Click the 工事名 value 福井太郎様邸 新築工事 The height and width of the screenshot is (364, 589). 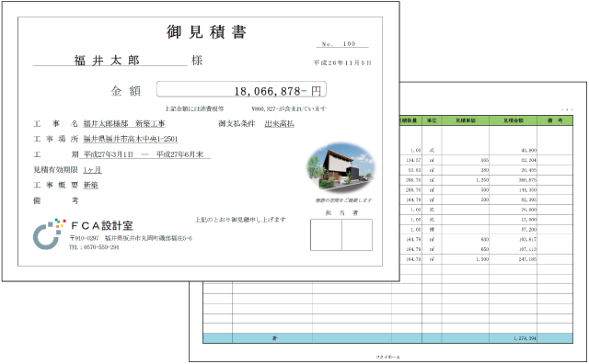point(124,123)
